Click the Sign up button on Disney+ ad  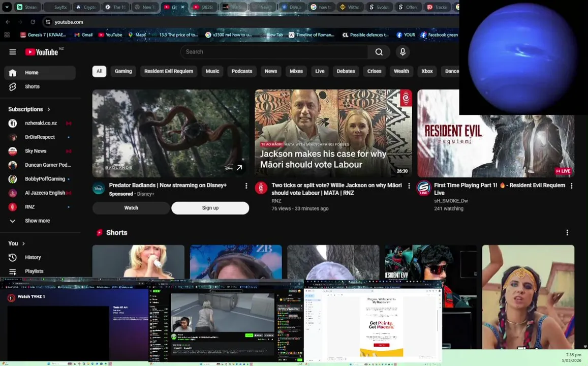click(x=210, y=208)
